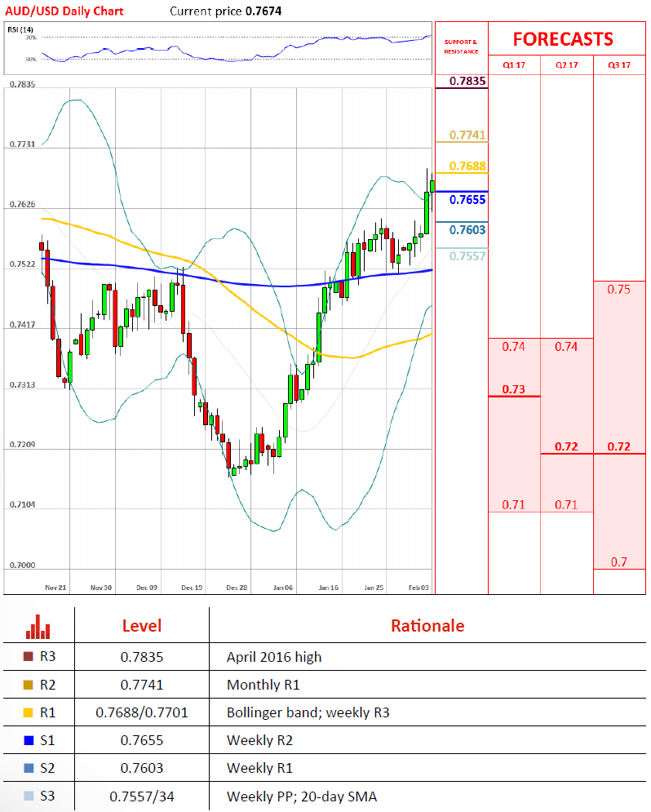Click the Rationale table column header
The width and height of the screenshot is (651, 812).
(427, 626)
